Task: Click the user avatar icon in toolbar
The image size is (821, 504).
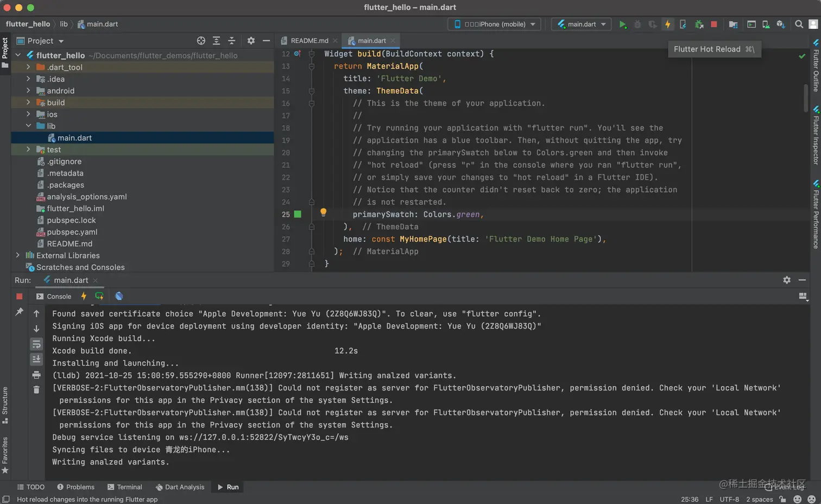Action: point(813,24)
